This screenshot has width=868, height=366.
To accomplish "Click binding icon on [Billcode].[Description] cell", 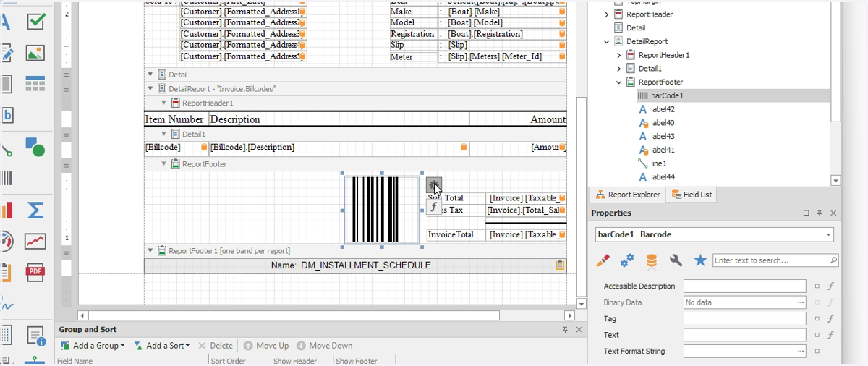I will (464, 148).
